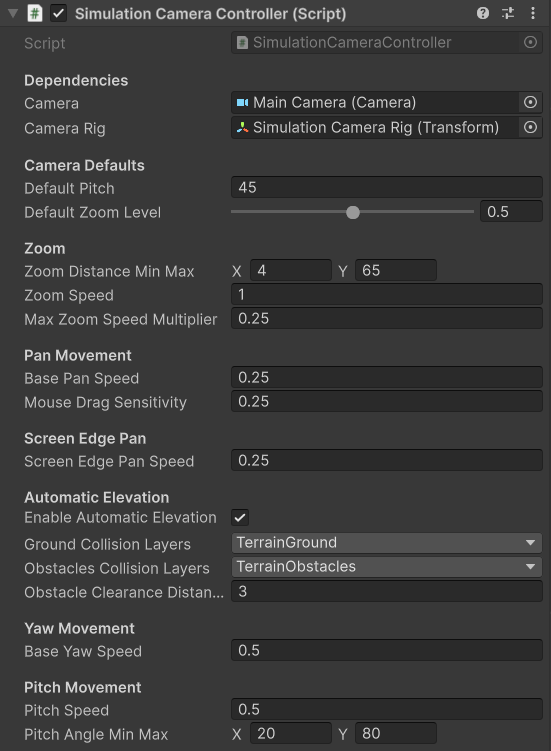Click the Default Zoom Level slider handle
This screenshot has width=551, height=751.
[x=353, y=212]
